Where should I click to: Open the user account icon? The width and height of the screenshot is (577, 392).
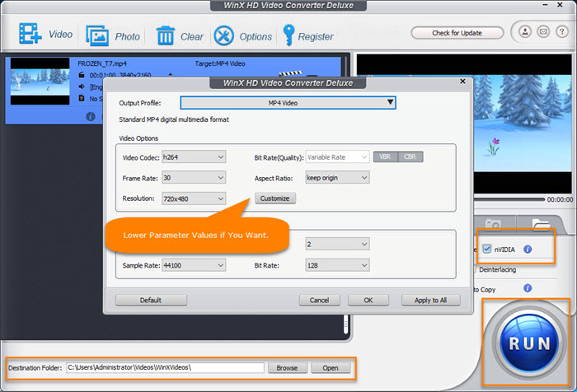click(x=525, y=32)
